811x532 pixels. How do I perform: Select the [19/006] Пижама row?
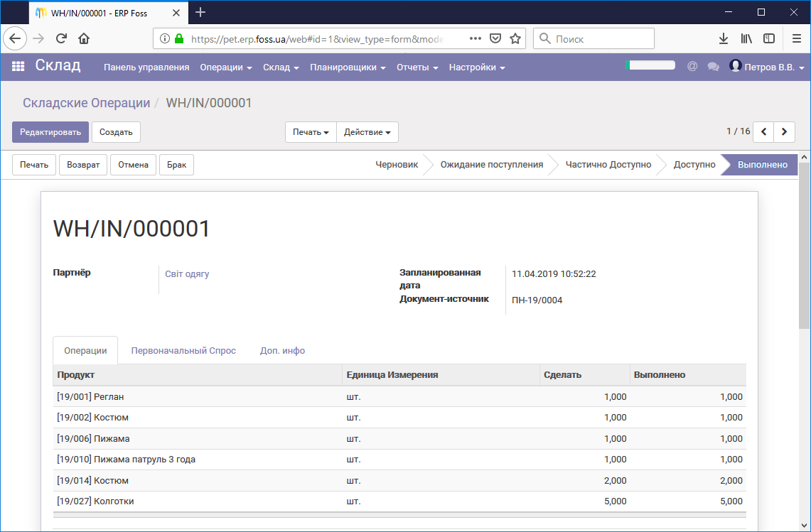[399, 438]
